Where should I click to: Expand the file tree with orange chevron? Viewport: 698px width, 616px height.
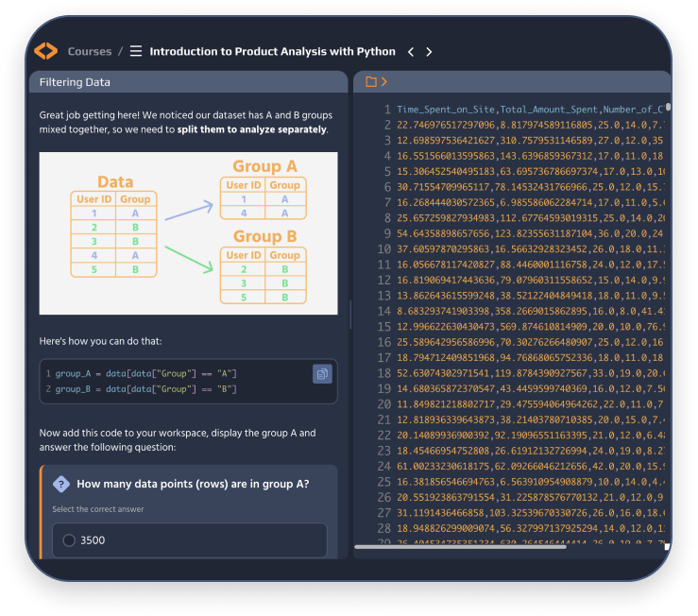384,82
